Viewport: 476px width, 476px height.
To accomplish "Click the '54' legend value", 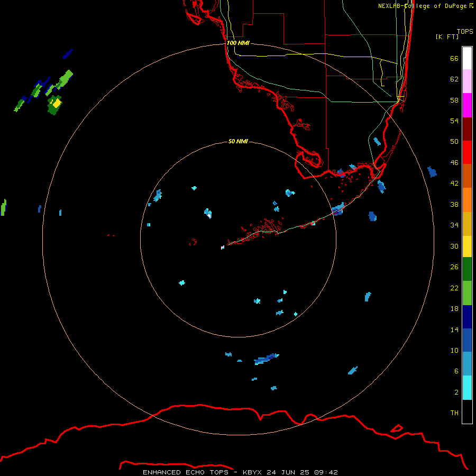I will (454, 121).
